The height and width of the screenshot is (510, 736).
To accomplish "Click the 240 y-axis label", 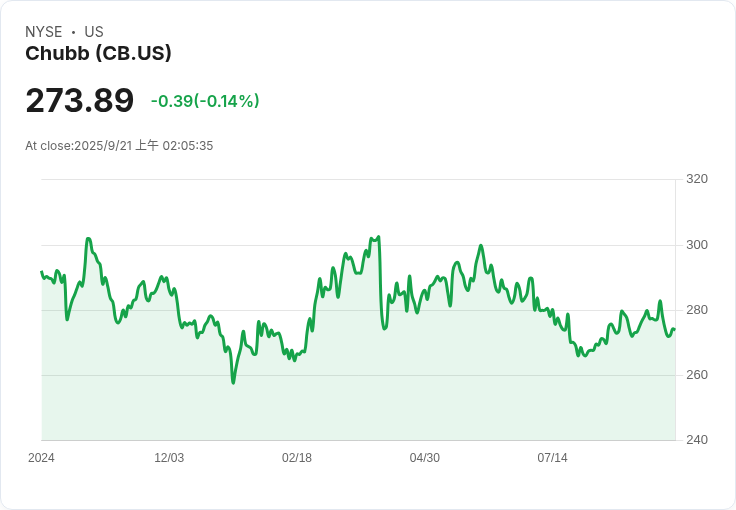I will [697, 440].
